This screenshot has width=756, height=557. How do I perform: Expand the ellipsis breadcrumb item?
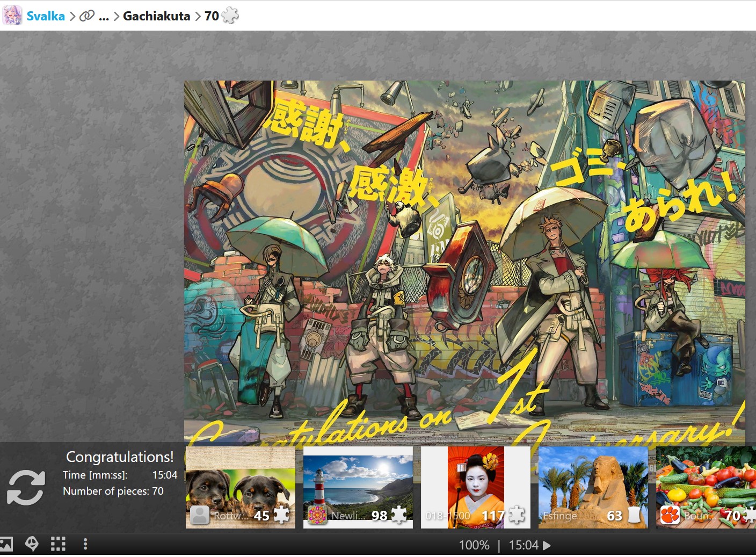[x=104, y=17]
